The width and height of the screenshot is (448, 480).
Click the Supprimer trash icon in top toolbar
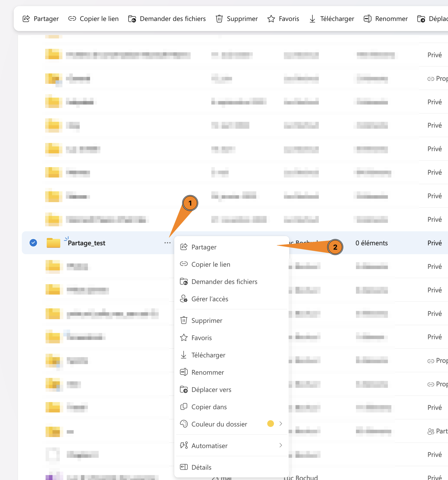(x=219, y=19)
